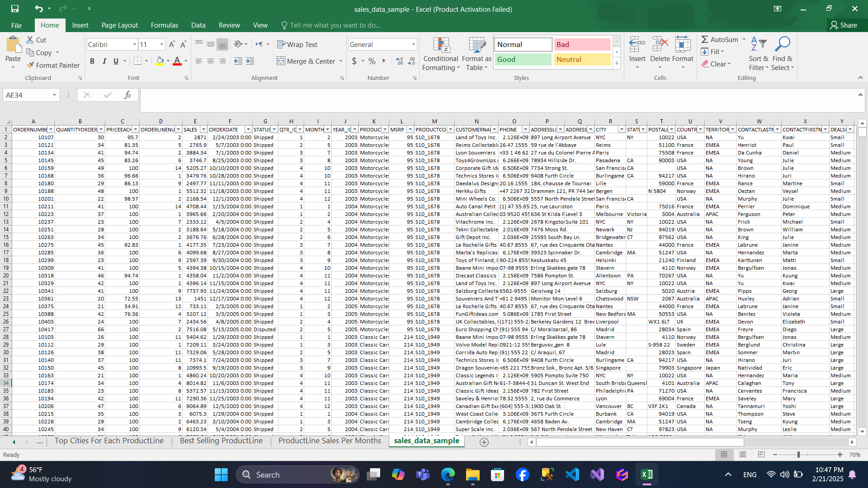Click the Share button

[x=844, y=25]
